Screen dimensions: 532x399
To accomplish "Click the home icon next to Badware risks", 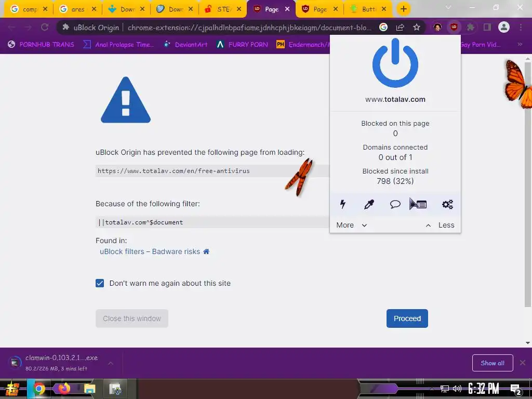I will [206, 251].
